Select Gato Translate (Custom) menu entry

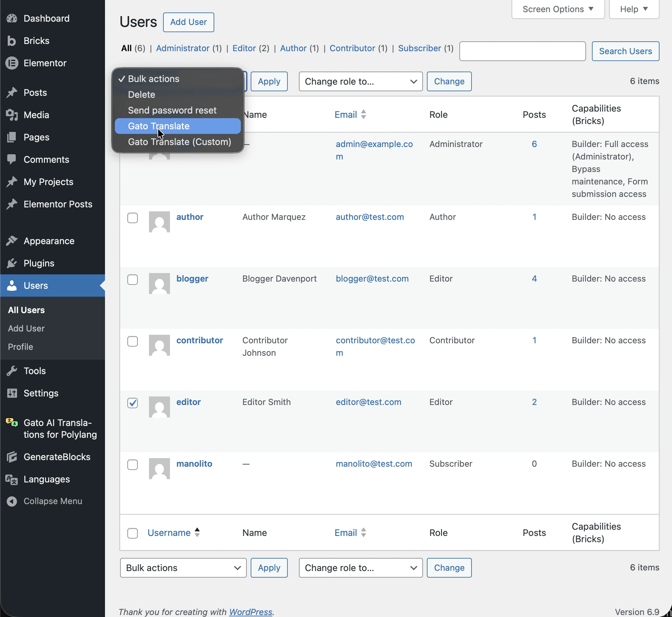coord(179,141)
